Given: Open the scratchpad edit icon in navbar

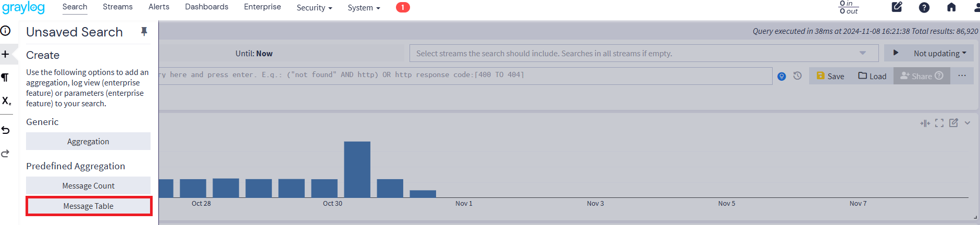Looking at the screenshot, I should tap(897, 7).
